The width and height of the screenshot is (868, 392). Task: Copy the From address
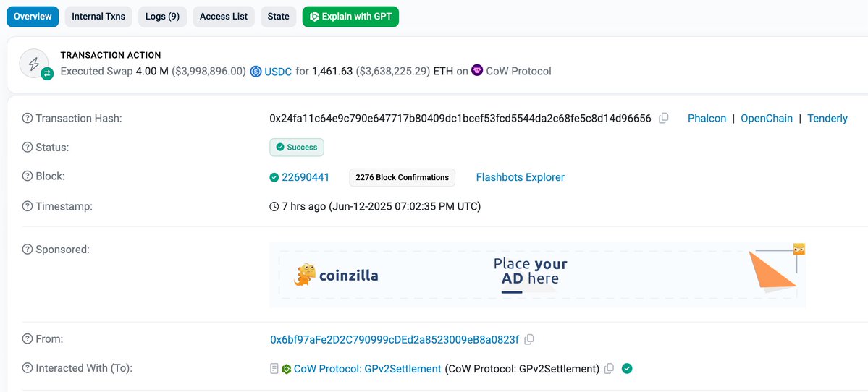tap(529, 339)
